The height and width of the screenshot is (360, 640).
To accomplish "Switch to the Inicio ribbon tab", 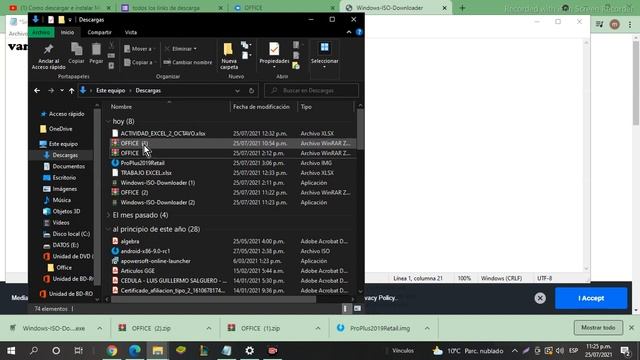I will point(67,32).
